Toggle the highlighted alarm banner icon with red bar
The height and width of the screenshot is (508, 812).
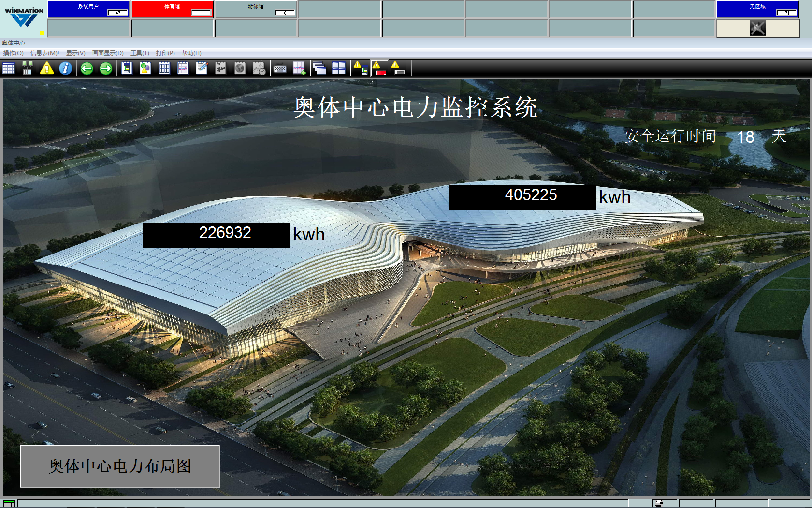click(x=379, y=68)
